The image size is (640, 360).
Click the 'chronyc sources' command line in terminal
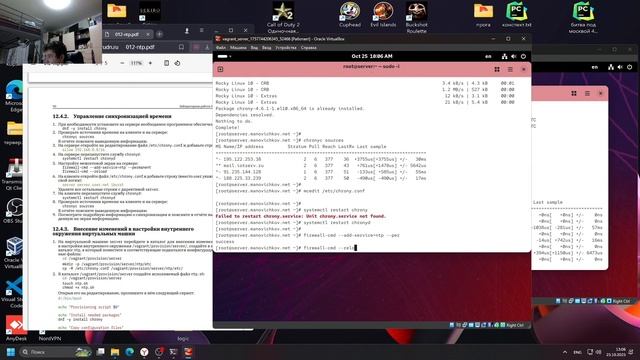pyautogui.click(x=280, y=140)
